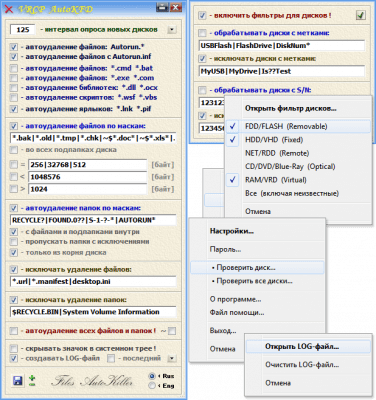The image size is (376, 400).
Task: Toggle 'с файлами и подпапками внутри' checkbox
Action: 14,232
